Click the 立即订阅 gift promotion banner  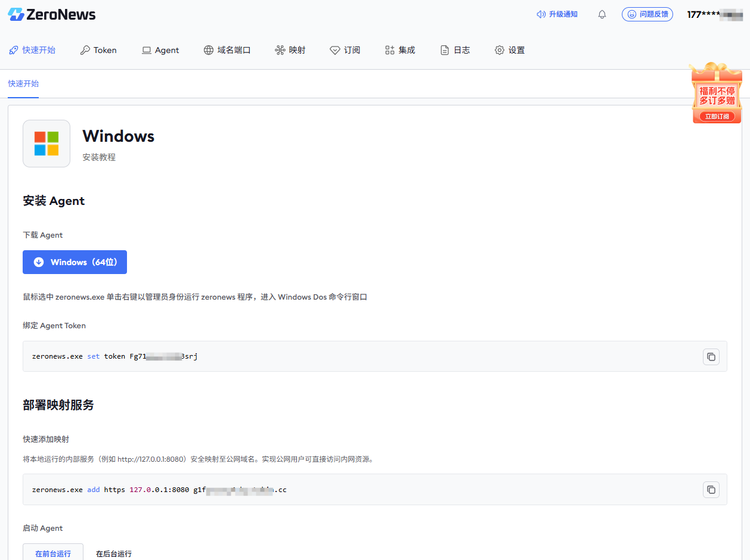pyautogui.click(x=716, y=93)
